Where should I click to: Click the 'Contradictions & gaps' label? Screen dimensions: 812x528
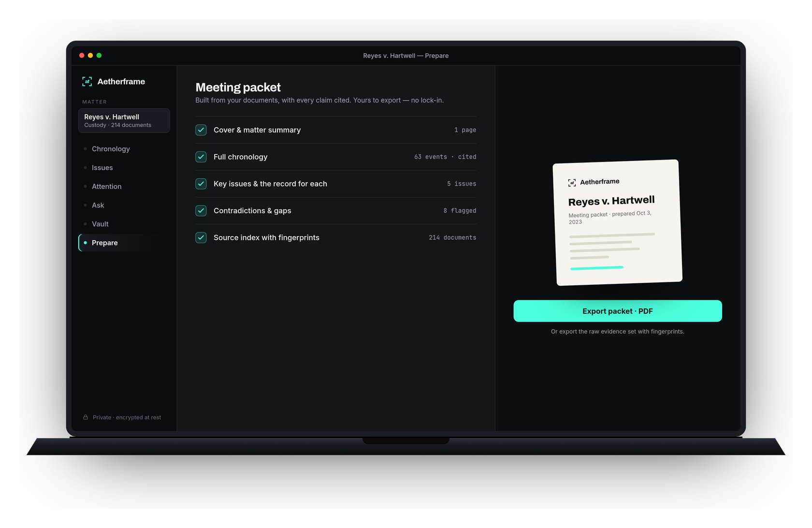pos(252,211)
